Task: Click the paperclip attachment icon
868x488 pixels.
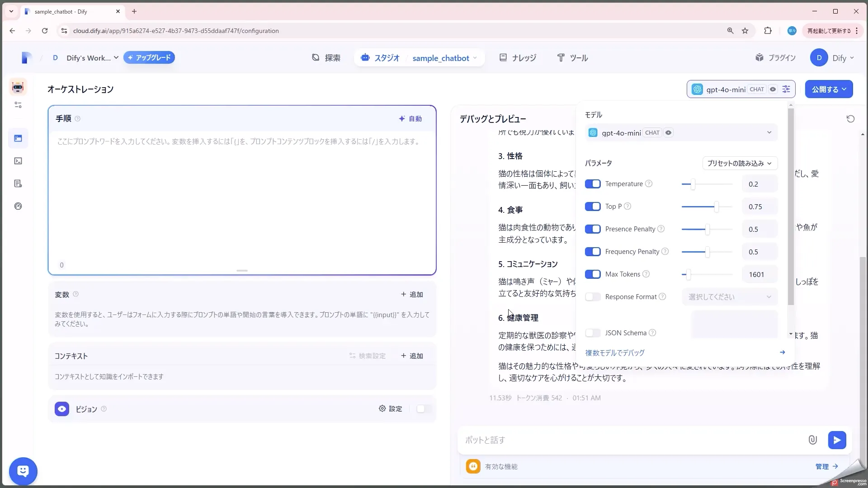Action: [x=812, y=440]
